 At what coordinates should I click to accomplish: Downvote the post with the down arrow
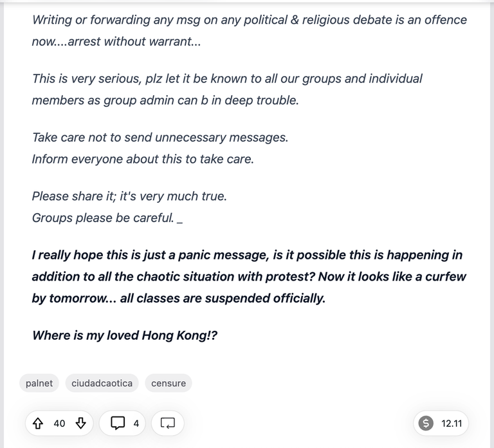[81, 423]
